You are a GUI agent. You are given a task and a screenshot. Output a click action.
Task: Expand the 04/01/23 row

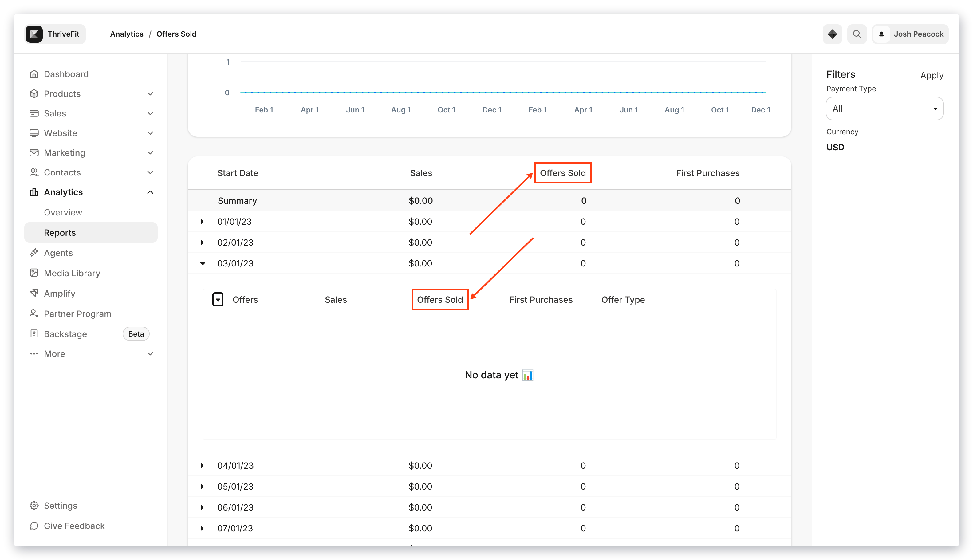pyautogui.click(x=202, y=465)
